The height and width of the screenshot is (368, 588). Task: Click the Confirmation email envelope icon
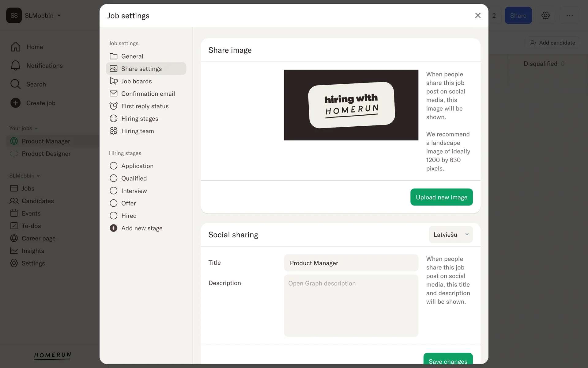click(114, 94)
